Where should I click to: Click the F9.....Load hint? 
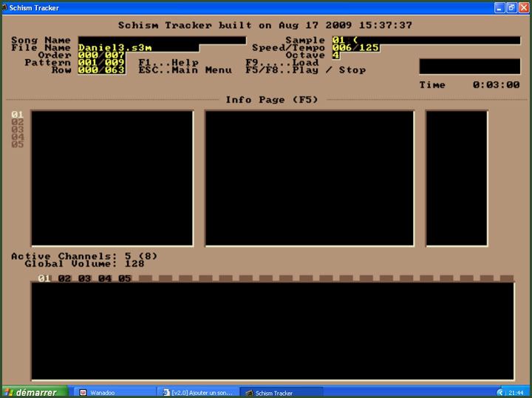(282, 63)
